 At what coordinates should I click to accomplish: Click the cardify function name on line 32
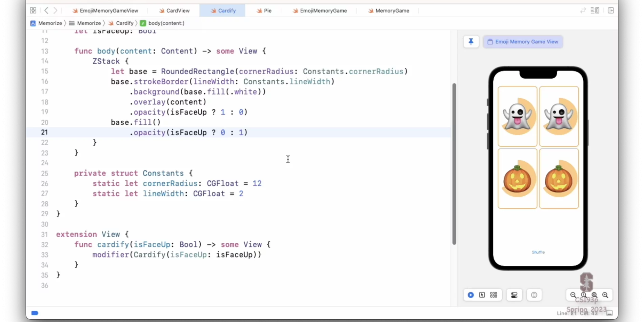tap(113, 244)
